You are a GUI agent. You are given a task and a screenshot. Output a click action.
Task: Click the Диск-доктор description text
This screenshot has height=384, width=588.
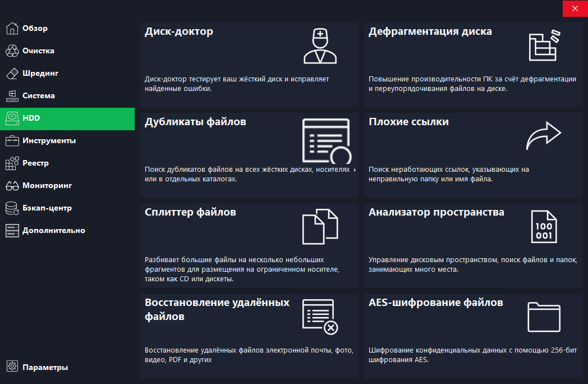coord(237,84)
